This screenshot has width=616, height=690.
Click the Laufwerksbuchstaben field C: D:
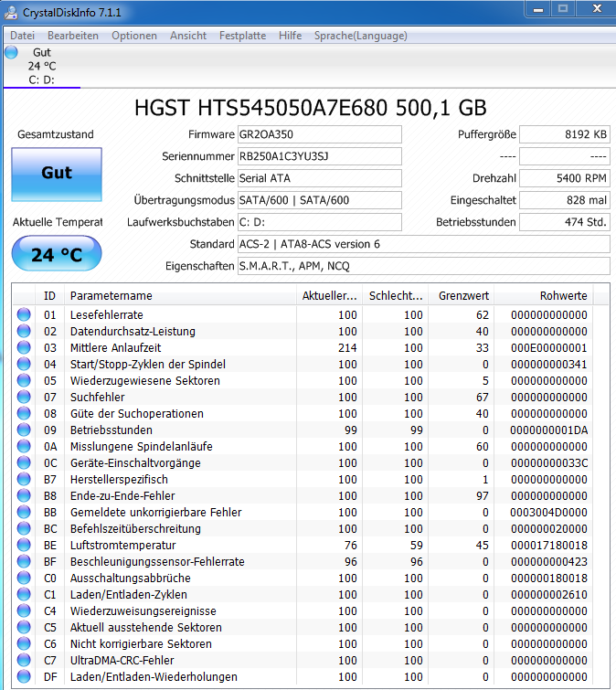(x=320, y=223)
